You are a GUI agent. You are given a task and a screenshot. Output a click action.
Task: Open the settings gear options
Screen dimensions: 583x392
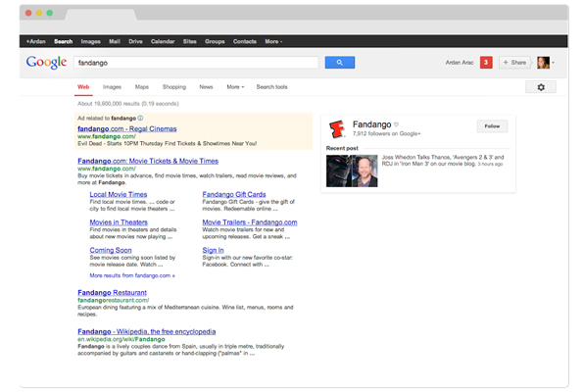click(x=541, y=87)
